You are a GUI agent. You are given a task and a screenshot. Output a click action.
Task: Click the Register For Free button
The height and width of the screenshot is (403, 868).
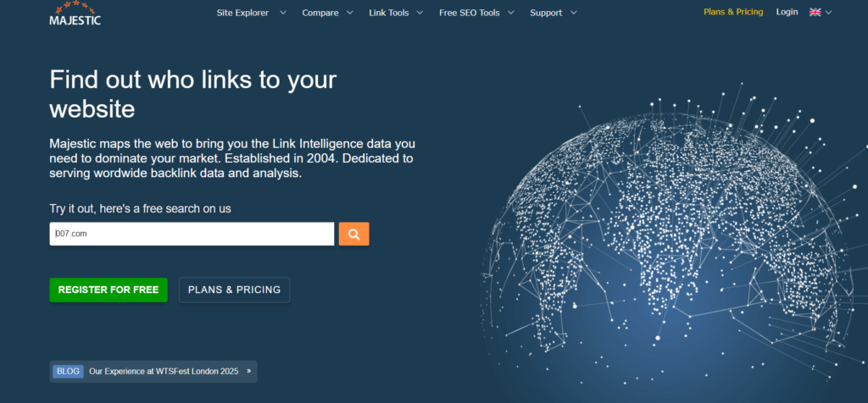coord(108,290)
